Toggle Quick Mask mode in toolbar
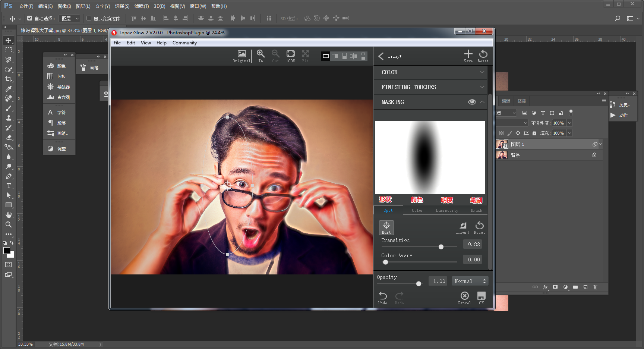This screenshot has height=349, width=644. [9, 265]
